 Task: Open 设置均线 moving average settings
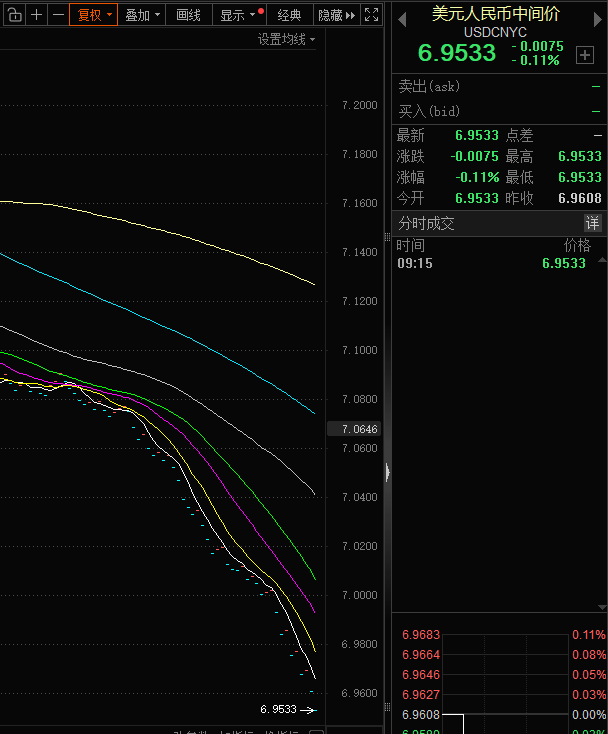pyautogui.click(x=286, y=39)
